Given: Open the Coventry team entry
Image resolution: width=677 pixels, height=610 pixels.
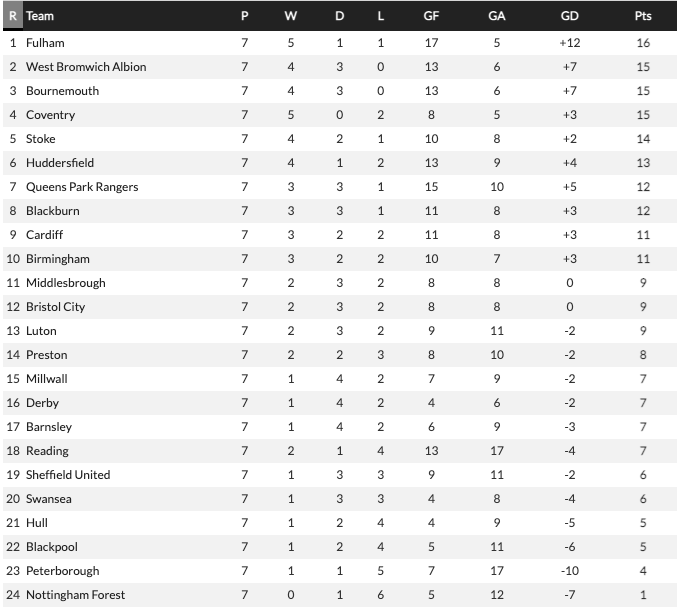Looking at the screenshot, I should [51, 115].
